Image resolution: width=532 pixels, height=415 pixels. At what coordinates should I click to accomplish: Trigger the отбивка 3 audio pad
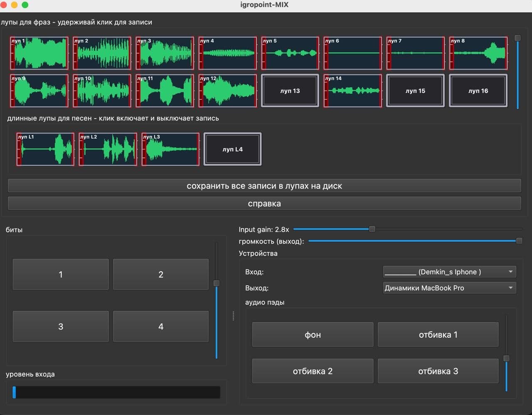pyautogui.click(x=438, y=371)
